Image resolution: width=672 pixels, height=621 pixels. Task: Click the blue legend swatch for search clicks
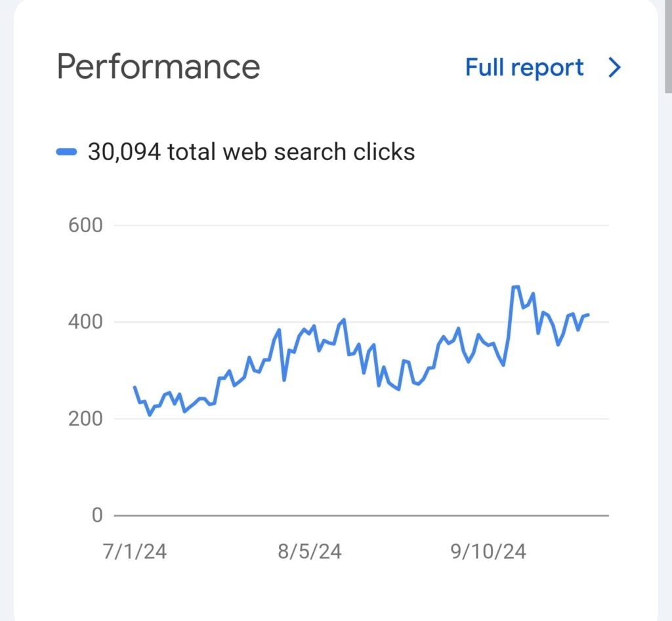pyautogui.click(x=67, y=152)
